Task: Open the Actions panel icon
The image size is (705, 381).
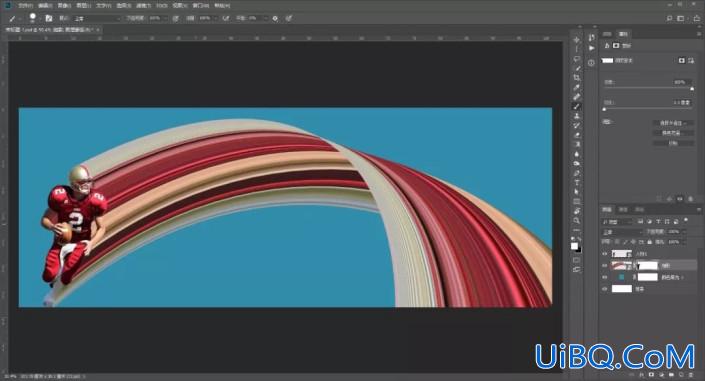Action: [x=592, y=48]
